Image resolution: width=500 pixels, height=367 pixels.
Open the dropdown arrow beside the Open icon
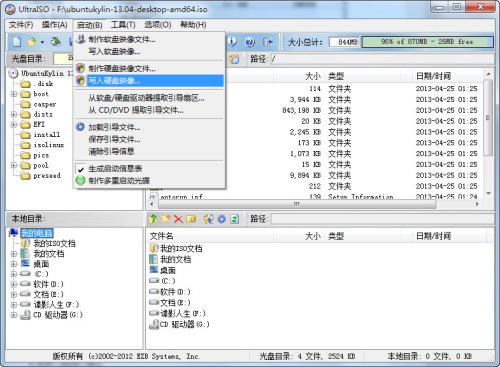pos(42,42)
